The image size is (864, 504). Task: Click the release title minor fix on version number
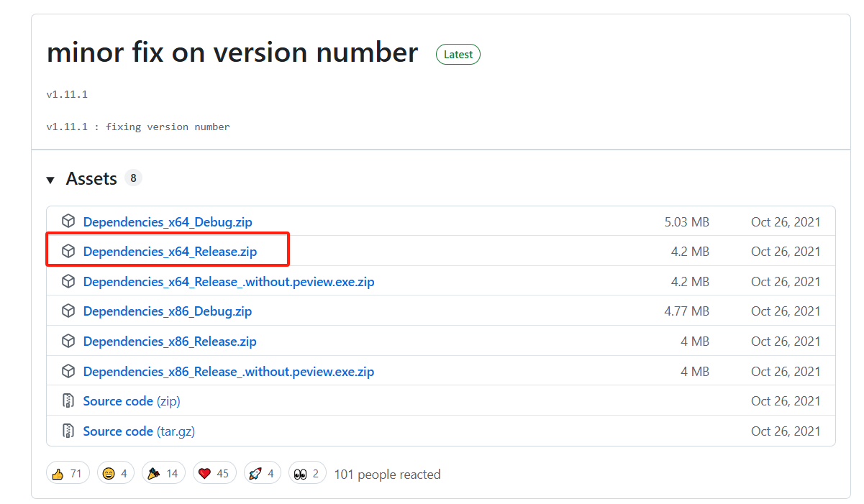[232, 52]
